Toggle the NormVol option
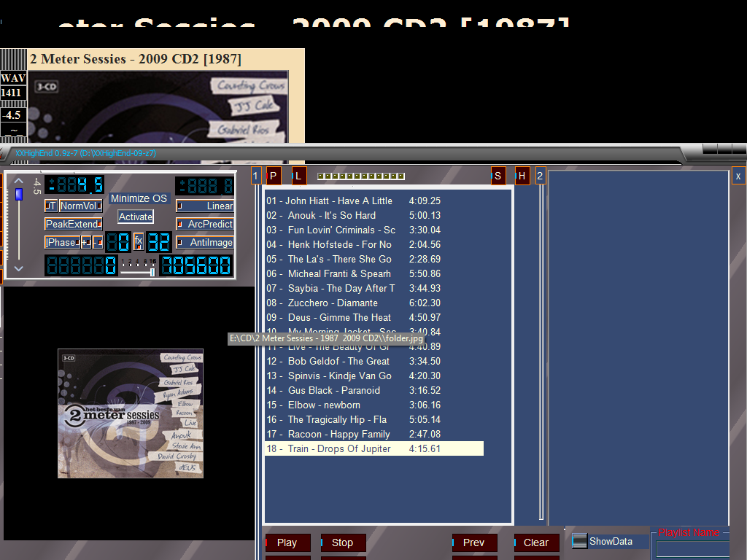This screenshot has width=747, height=560. [x=80, y=206]
